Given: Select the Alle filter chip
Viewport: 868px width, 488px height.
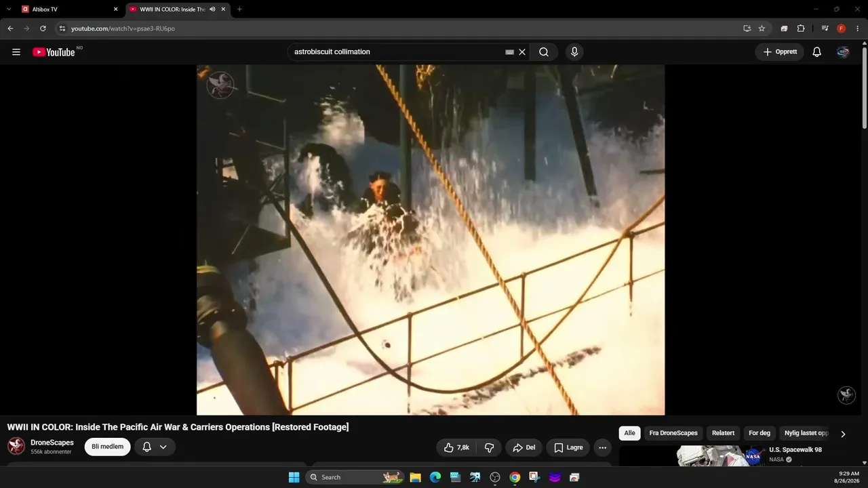Looking at the screenshot, I should [x=629, y=433].
